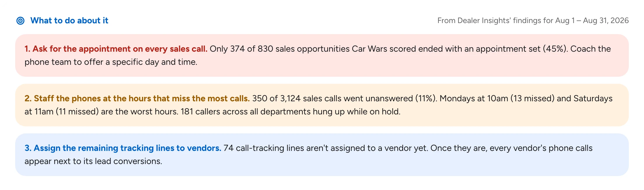Click "appear next to its lead conversions" text
Image resolution: width=644 pixels, height=190 pixels.
tap(93, 161)
